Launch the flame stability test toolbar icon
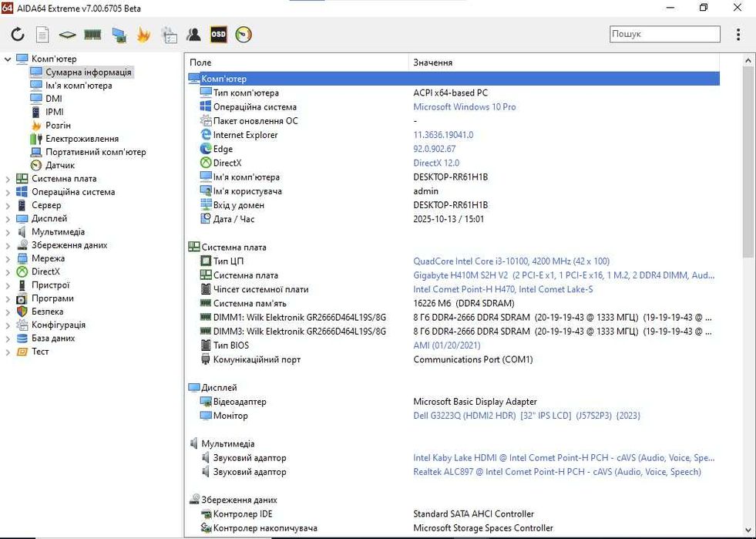Image resolution: width=756 pixels, height=539 pixels. click(x=143, y=35)
